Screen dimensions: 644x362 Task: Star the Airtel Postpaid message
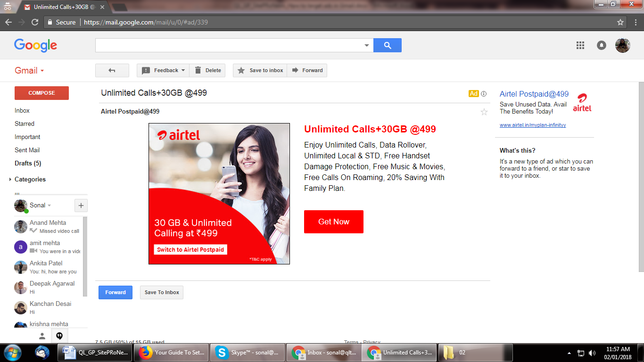[484, 112]
